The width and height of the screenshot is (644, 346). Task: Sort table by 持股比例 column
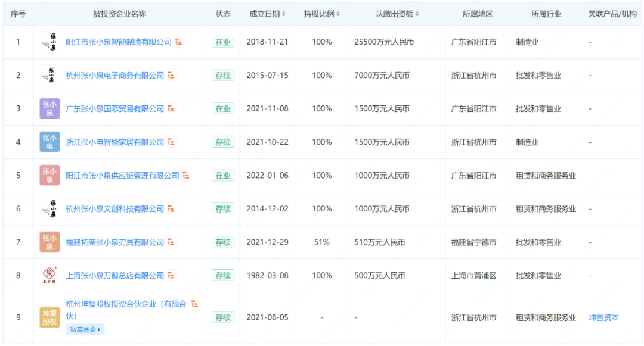(321, 14)
